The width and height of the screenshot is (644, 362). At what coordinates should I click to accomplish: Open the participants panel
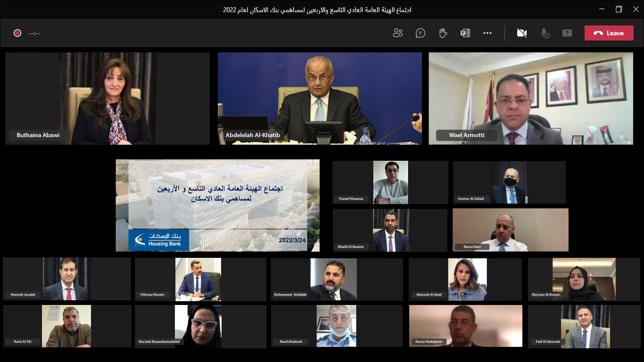point(397,33)
